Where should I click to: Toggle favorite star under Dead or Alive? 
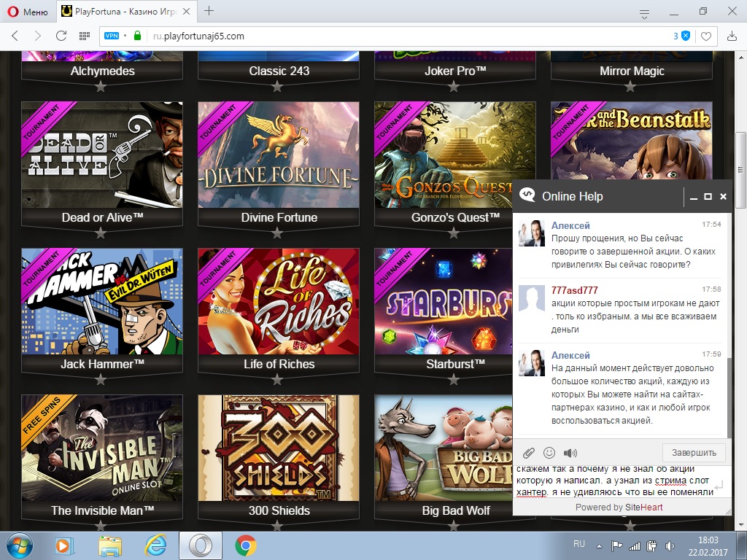tap(101, 233)
